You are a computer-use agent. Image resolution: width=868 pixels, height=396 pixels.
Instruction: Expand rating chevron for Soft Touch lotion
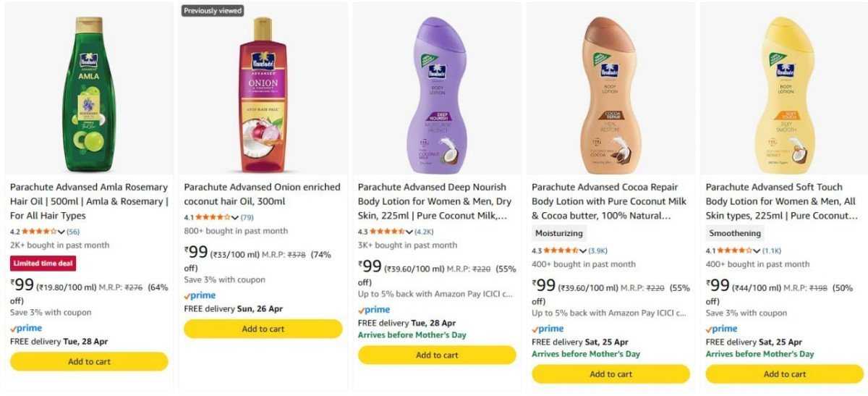tap(757, 250)
